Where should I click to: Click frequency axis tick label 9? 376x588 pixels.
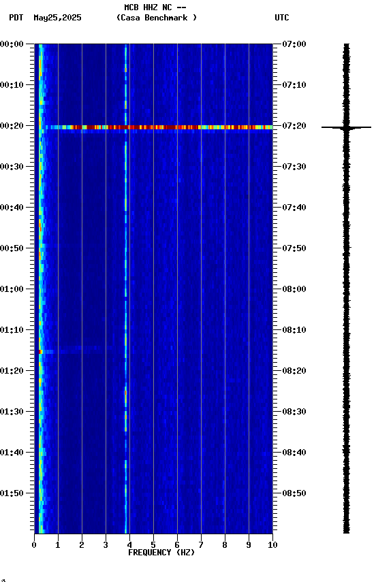(x=249, y=545)
